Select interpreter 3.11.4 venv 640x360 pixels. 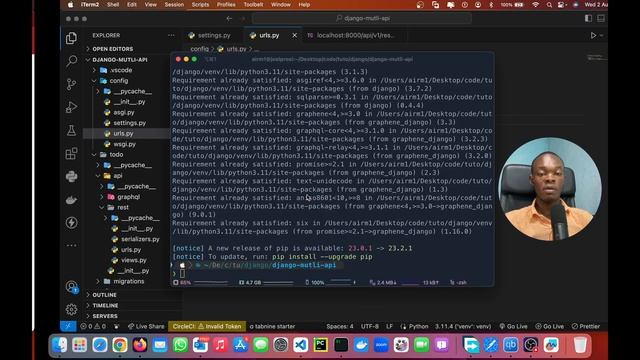pyautogui.click(x=463, y=326)
